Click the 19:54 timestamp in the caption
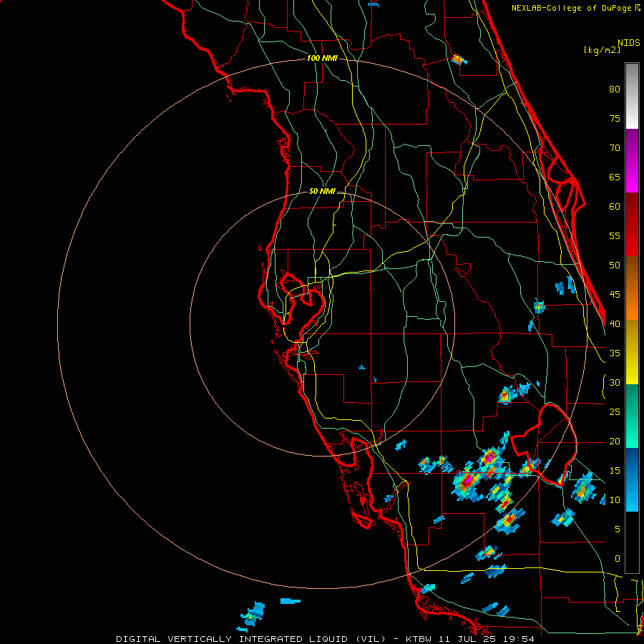The width and height of the screenshot is (644, 644). (x=520, y=639)
